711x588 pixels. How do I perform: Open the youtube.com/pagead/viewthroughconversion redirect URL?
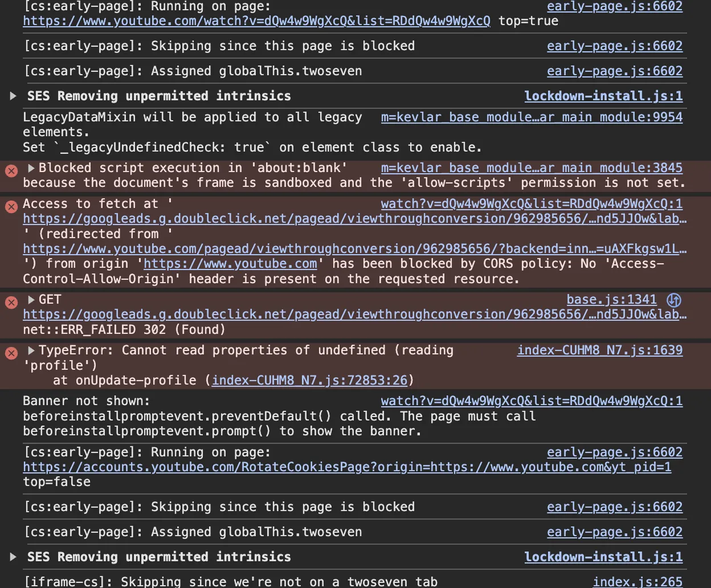coord(354,249)
